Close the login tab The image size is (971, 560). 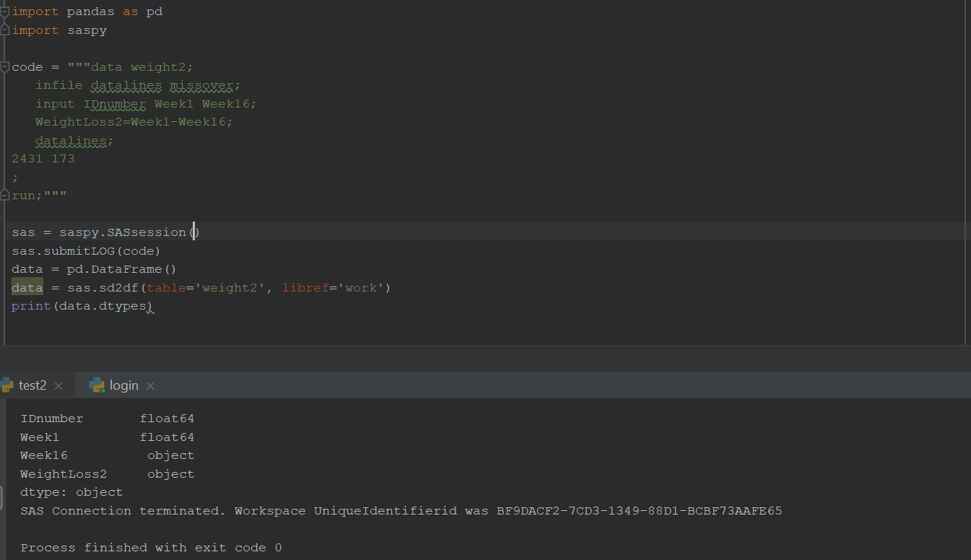point(150,385)
